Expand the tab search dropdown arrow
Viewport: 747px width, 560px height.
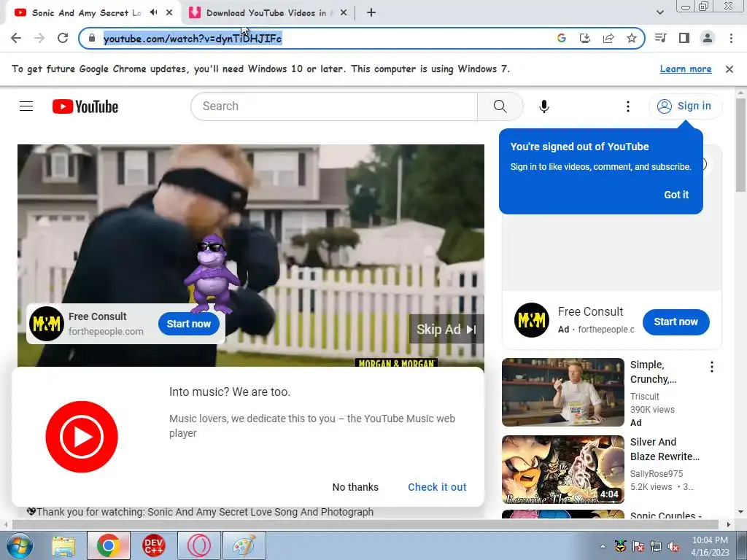pos(659,12)
